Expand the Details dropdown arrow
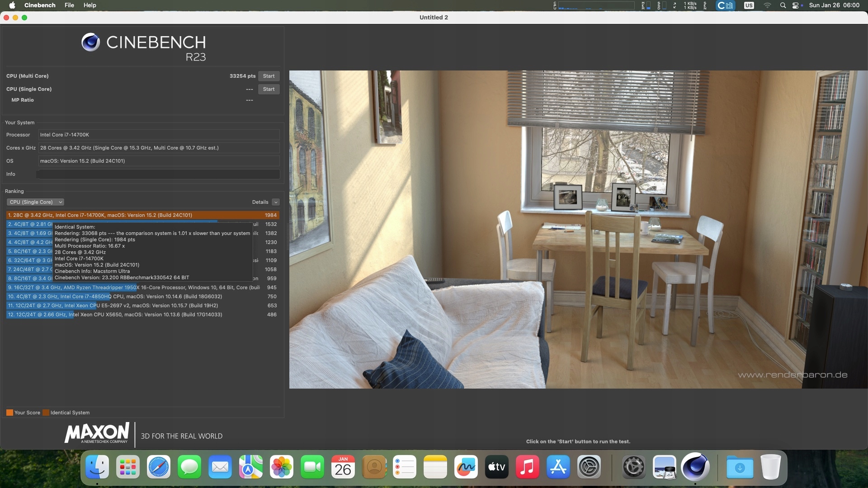This screenshot has width=868, height=488. point(276,202)
